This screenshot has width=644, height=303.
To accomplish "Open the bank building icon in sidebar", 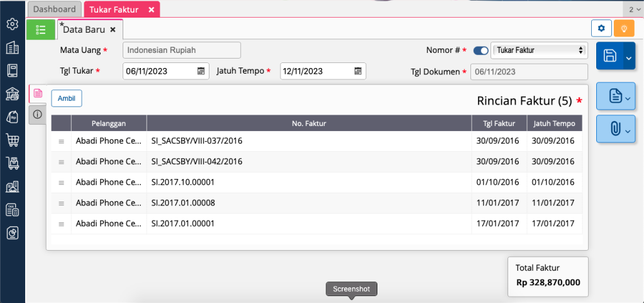I will coord(12,94).
